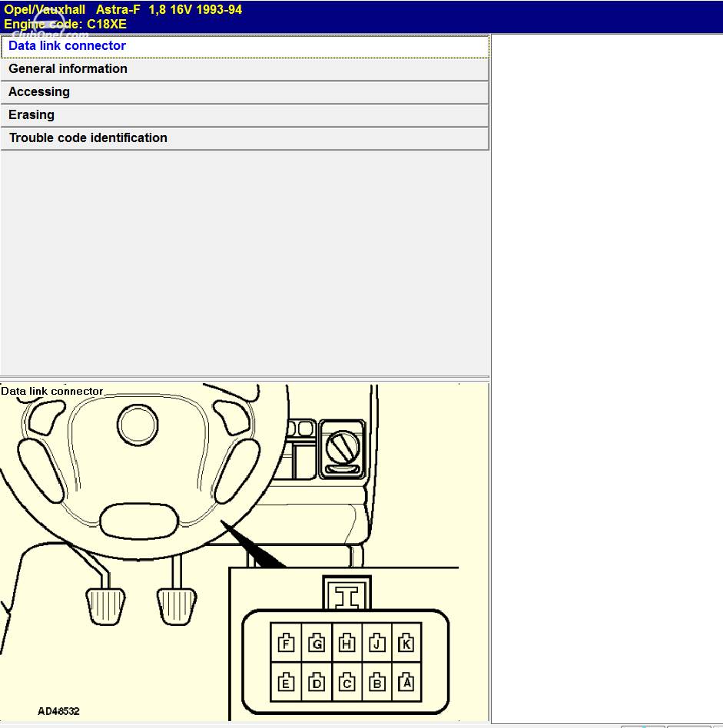This screenshot has height=728, width=723.
Task: Click connector pin C in diagram
Action: pos(347,682)
